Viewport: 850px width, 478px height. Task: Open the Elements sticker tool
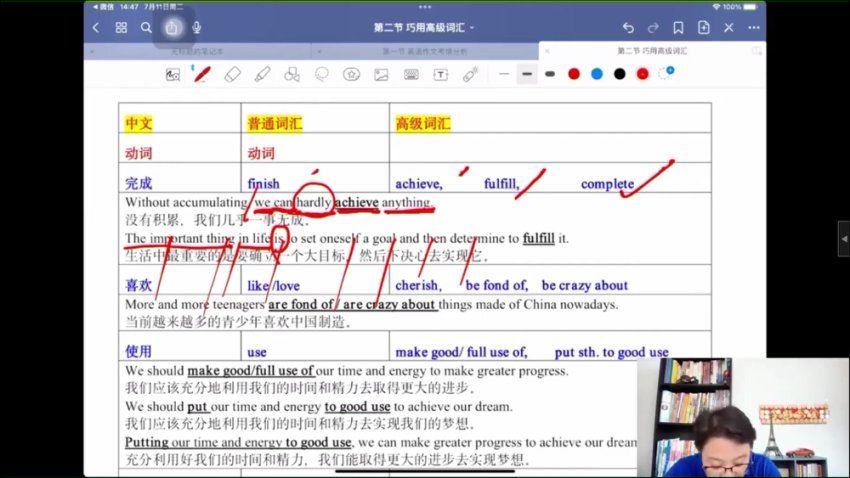(x=352, y=74)
